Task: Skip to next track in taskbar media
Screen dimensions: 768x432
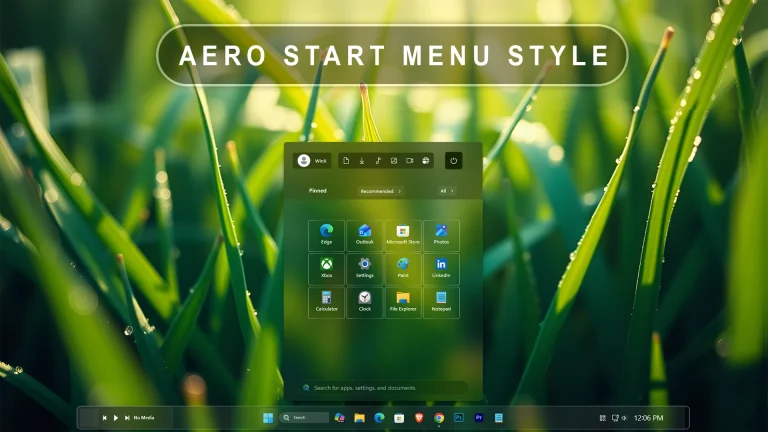Action: click(x=127, y=418)
